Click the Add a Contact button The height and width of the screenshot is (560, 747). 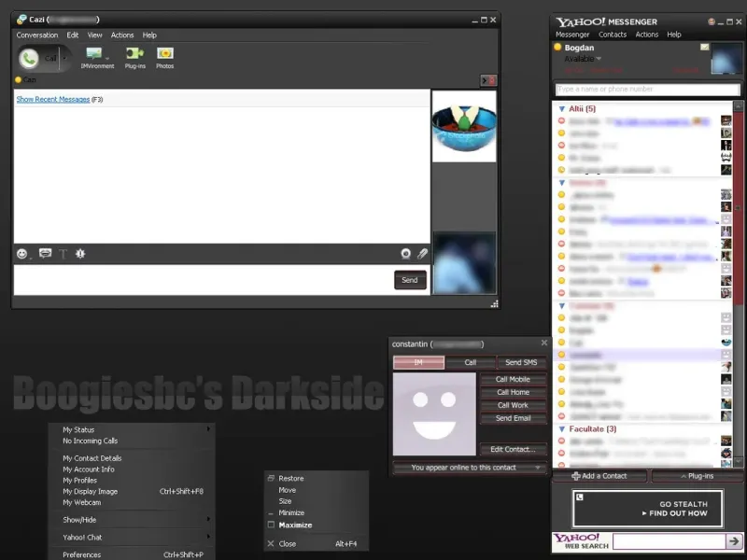coord(599,476)
